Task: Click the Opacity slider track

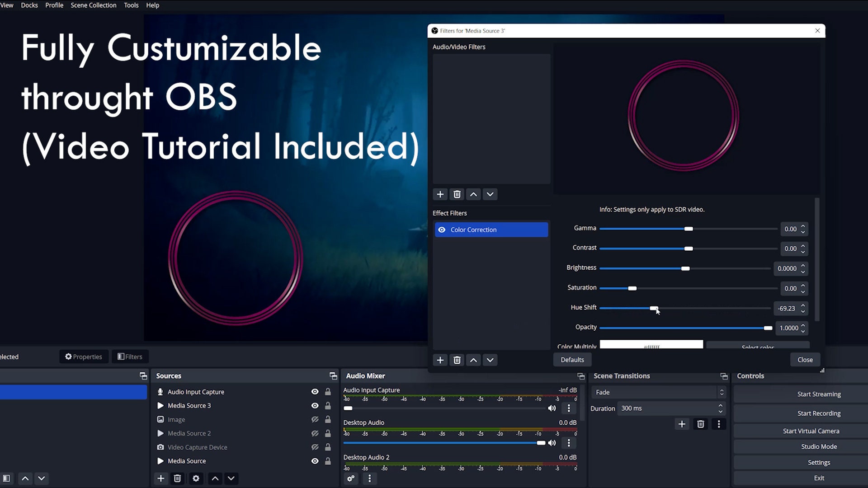Action: coord(685,328)
